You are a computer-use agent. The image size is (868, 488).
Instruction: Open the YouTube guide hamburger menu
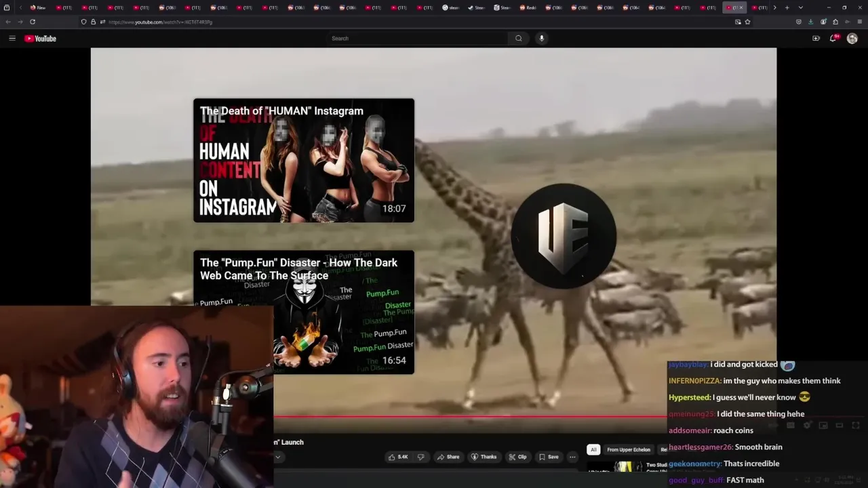(x=12, y=39)
